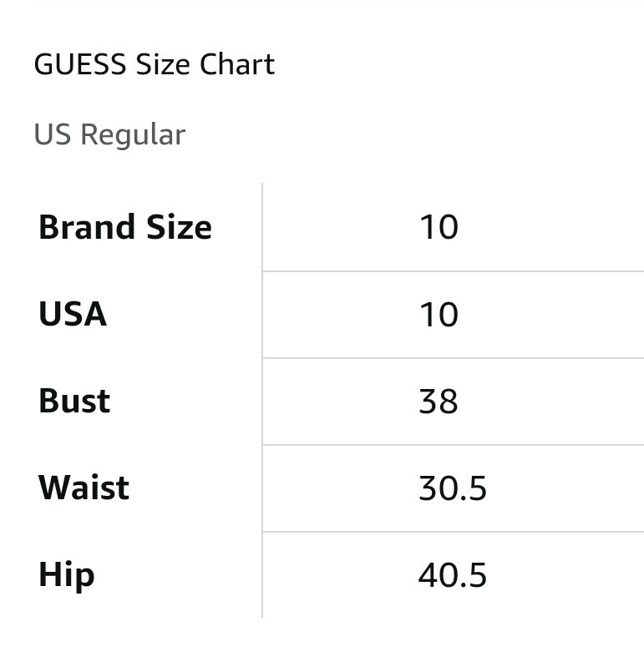Select the Bust measurement 38
Viewport: 644px width, 652px height.
point(439,402)
